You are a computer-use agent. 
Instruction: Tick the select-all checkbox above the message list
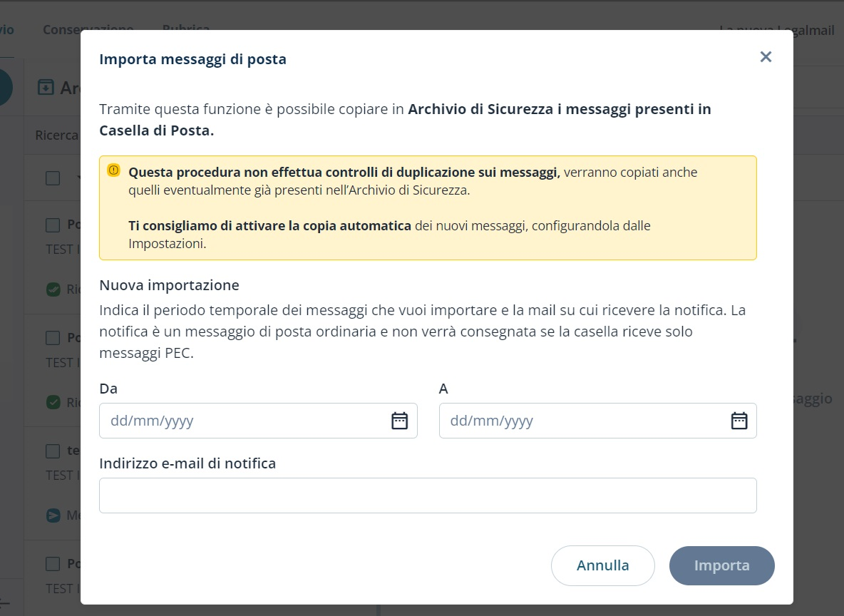pyautogui.click(x=53, y=178)
